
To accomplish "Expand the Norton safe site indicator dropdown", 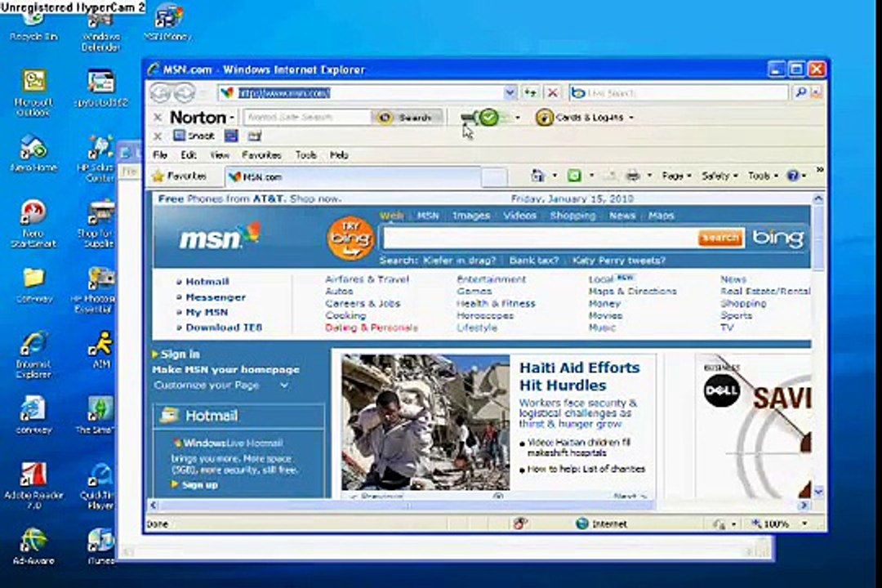I will (518, 118).
